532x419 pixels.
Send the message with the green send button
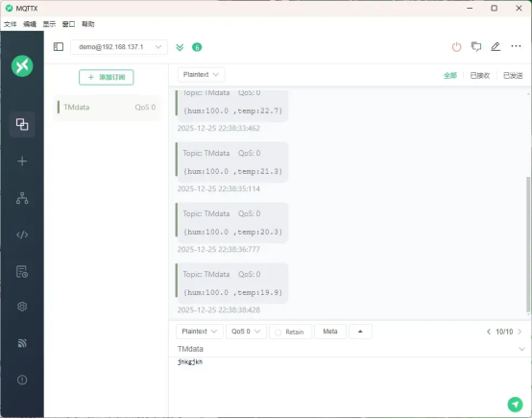(515, 405)
